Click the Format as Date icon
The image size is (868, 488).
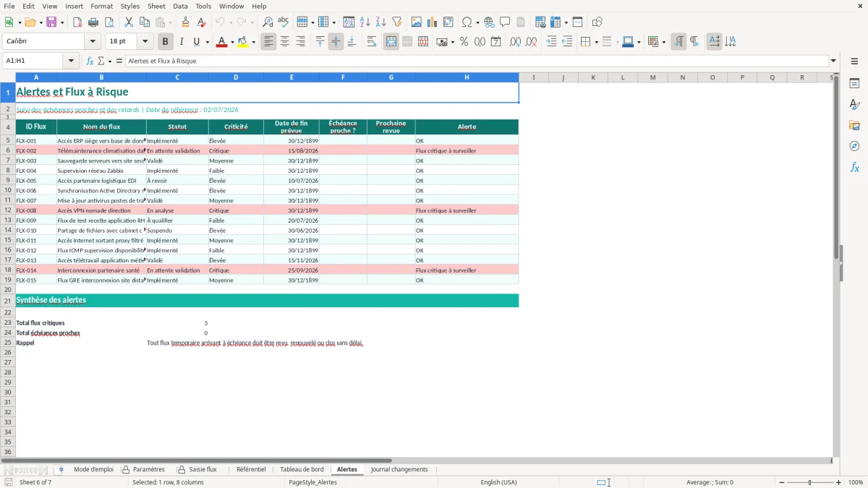pyautogui.click(x=496, y=42)
